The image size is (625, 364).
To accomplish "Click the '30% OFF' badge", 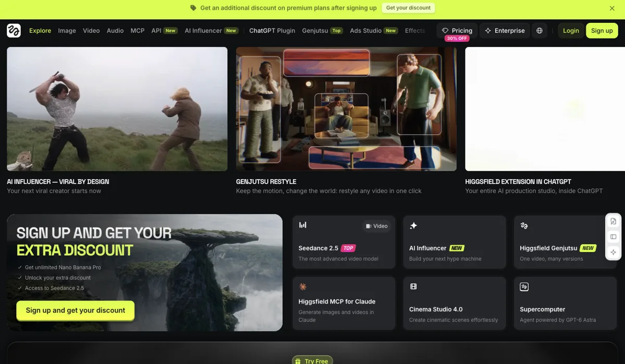I will (457, 39).
